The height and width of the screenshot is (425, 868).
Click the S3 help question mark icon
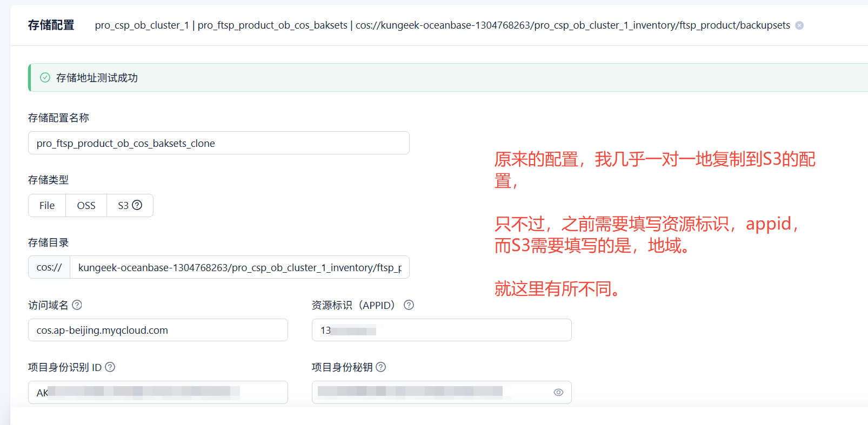(137, 205)
